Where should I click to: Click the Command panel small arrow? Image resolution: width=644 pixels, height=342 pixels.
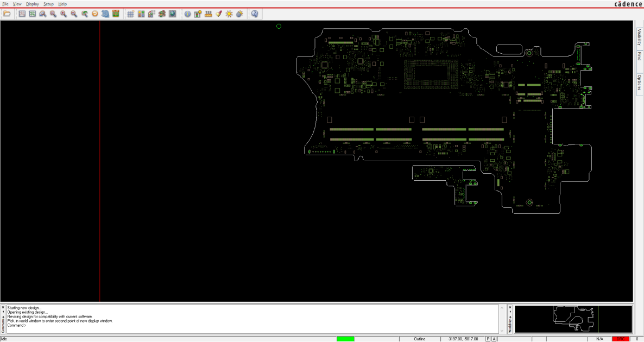(x=3, y=312)
